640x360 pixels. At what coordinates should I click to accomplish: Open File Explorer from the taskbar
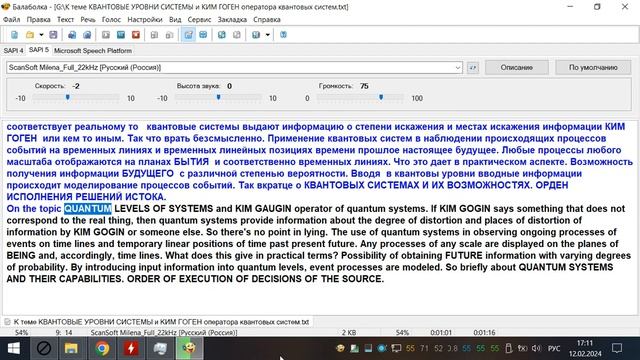point(71,348)
